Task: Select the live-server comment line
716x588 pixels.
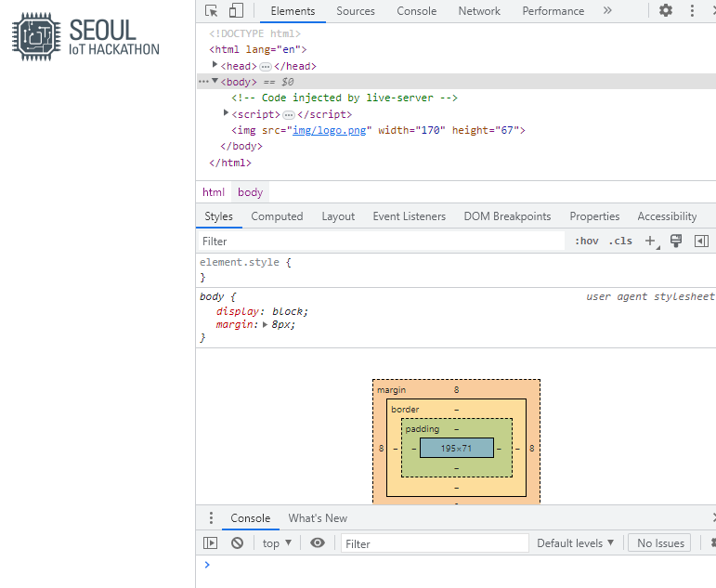Action: pos(345,98)
